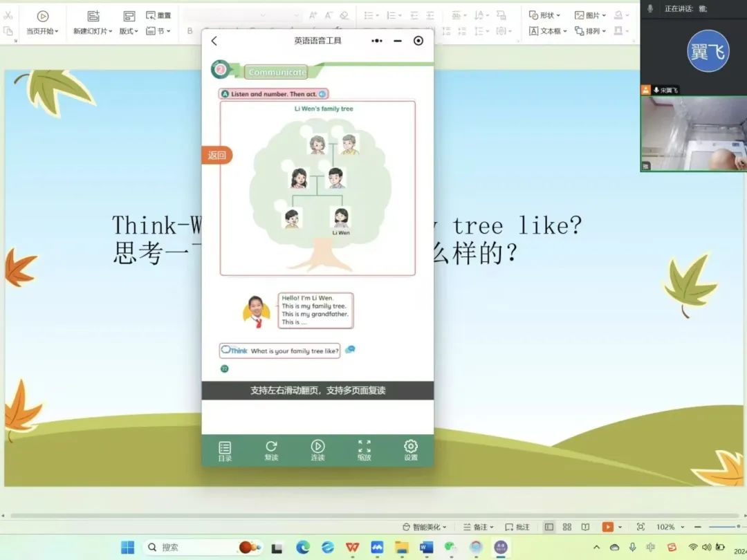Click the orange 返回 return button
Screen dimensions: 747x560
(217, 156)
